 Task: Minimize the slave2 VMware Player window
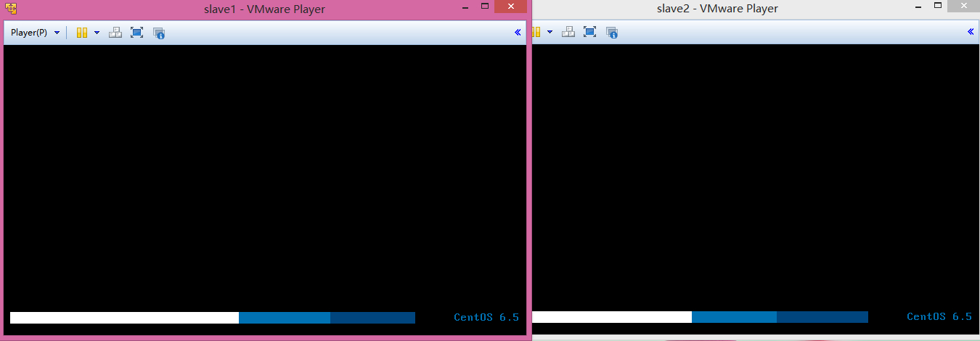[x=918, y=7]
